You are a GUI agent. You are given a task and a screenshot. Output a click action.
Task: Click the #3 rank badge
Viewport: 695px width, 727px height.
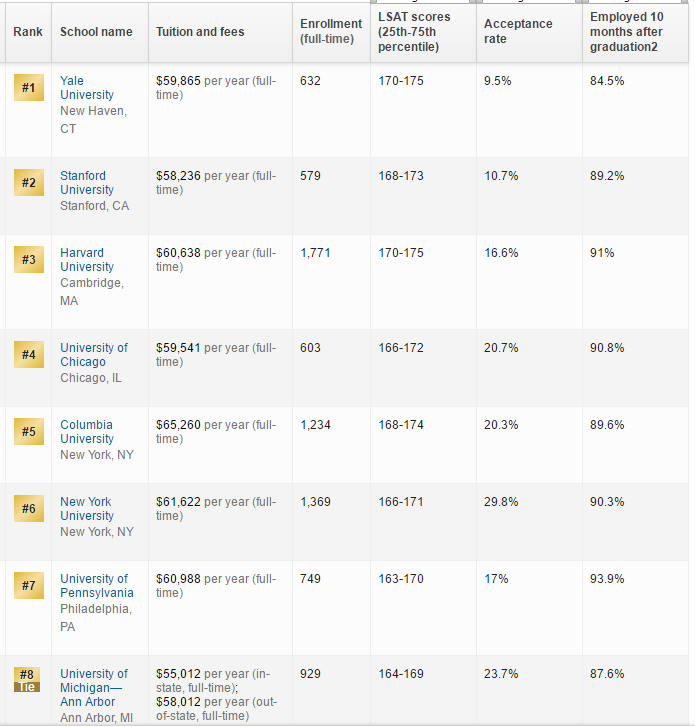[28, 260]
